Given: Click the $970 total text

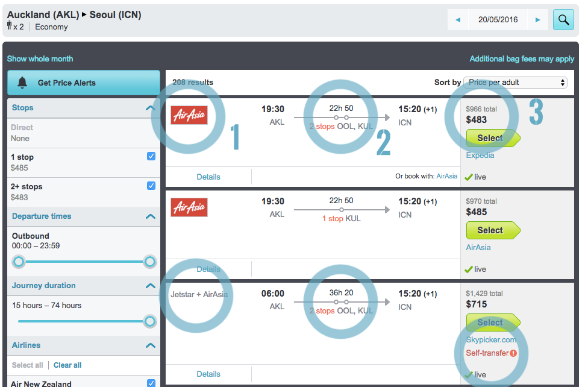Looking at the screenshot, I should pyautogui.click(x=481, y=201).
